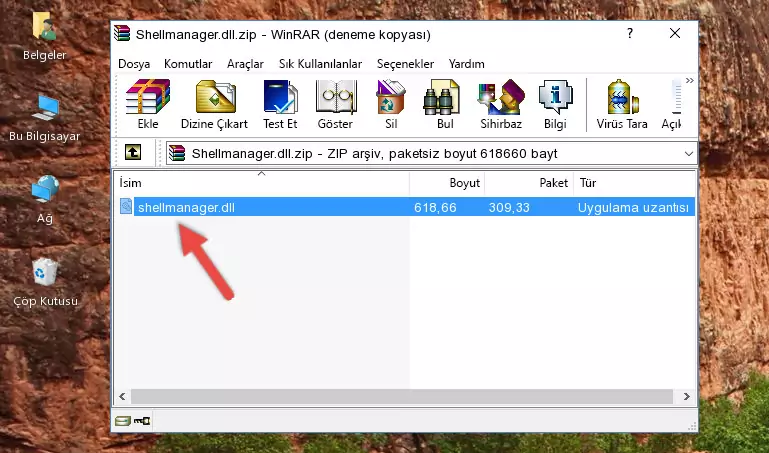Select Çöp Kutusu recycle bin icon

click(45, 282)
